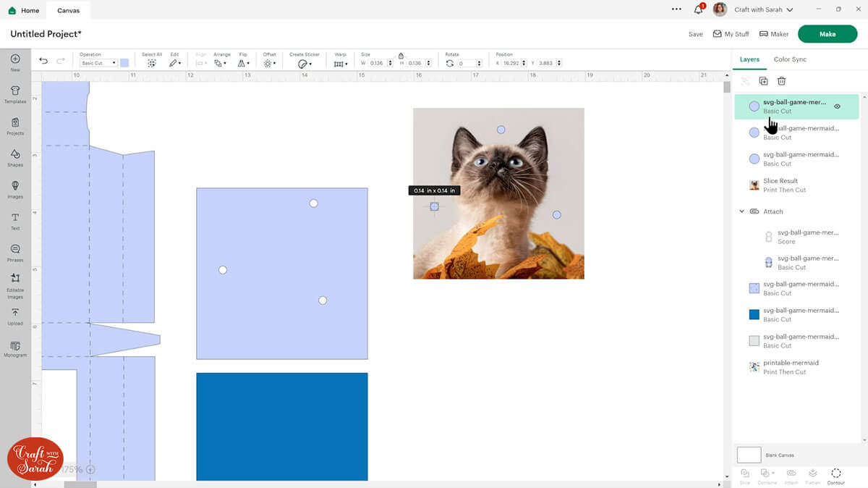
Task: Select the Slice Result layer
Action: coord(780,185)
